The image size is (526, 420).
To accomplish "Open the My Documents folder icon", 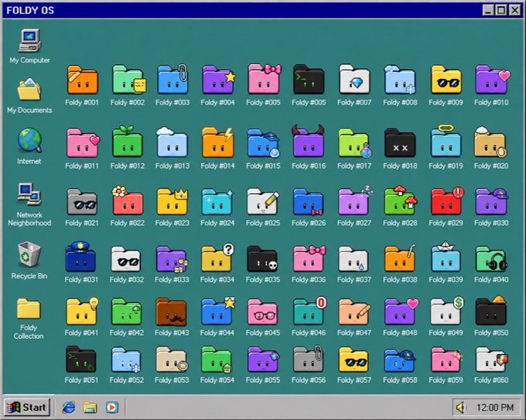I will point(29,89).
